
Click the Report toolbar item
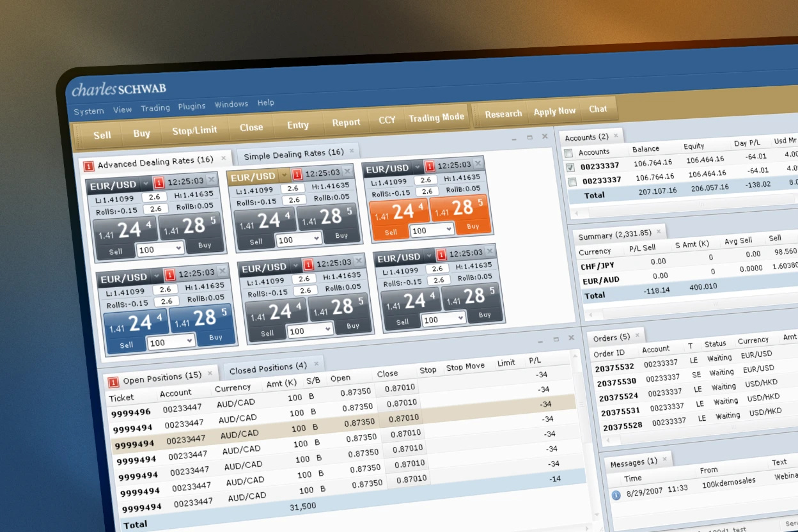(x=345, y=122)
